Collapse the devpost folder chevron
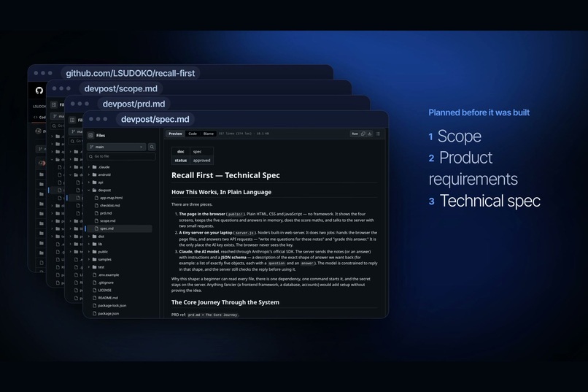Viewport: 588px width, 392px height. click(x=89, y=191)
